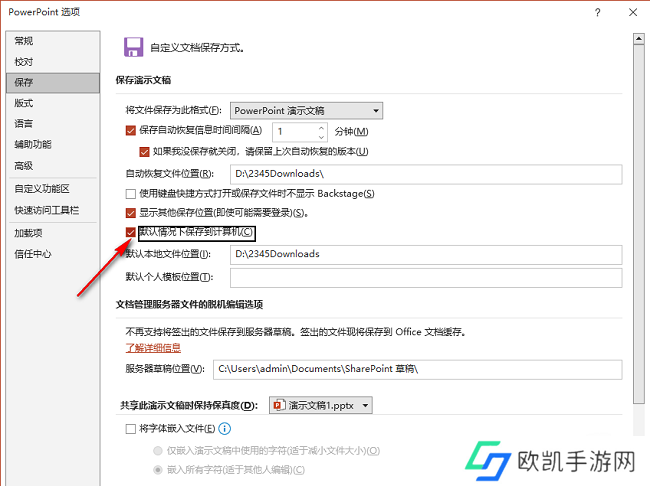The height and width of the screenshot is (486, 650).
Task: Click the purple save disk icon
Action: coord(133,47)
